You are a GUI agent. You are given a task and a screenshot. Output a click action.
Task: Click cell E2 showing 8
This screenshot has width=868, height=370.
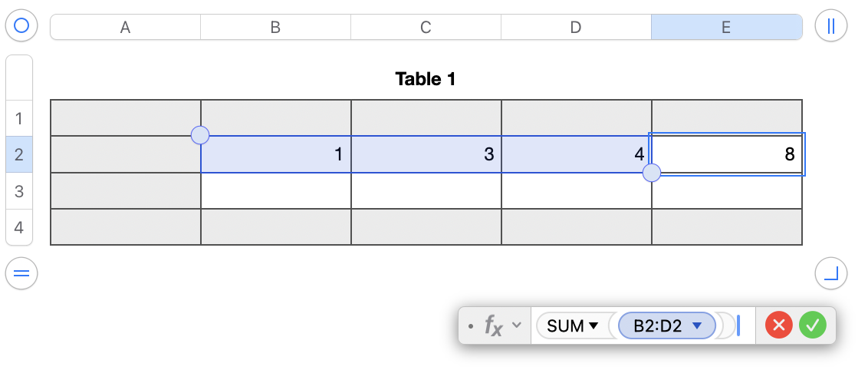pyautogui.click(x=726, y=154)
